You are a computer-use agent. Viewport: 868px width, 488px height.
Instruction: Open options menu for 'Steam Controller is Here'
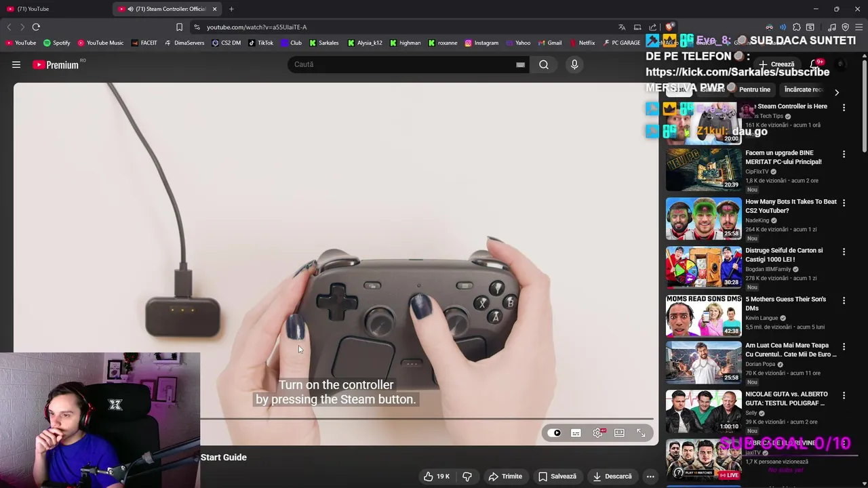(844, 108)
